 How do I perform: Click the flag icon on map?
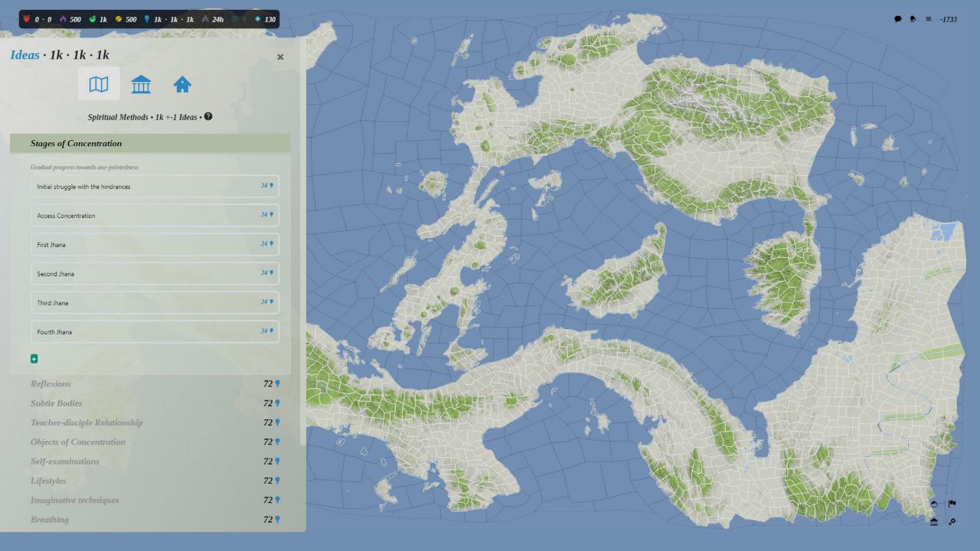coord(952,504)
